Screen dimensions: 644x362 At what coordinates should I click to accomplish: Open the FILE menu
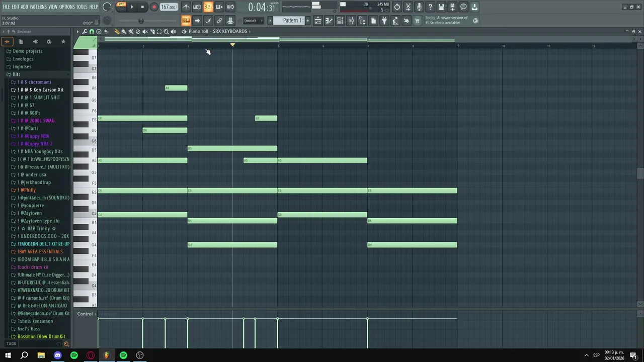point(6,7)
